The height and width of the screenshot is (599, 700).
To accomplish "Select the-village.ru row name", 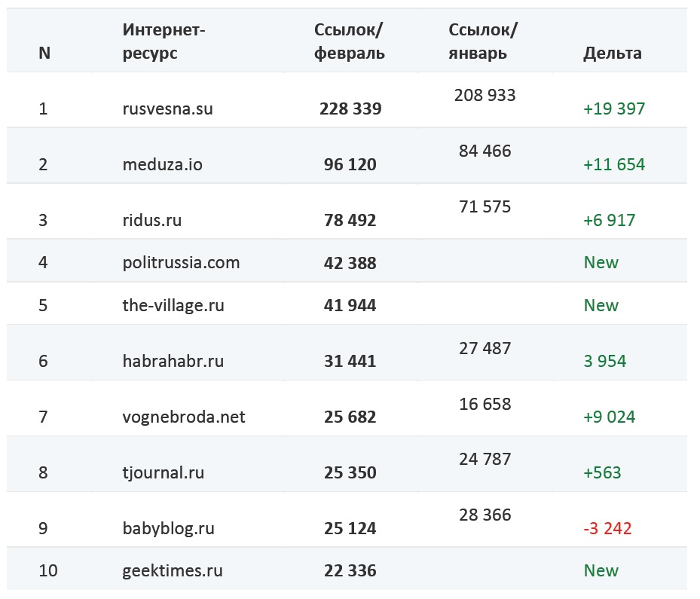I will (173, 305).
